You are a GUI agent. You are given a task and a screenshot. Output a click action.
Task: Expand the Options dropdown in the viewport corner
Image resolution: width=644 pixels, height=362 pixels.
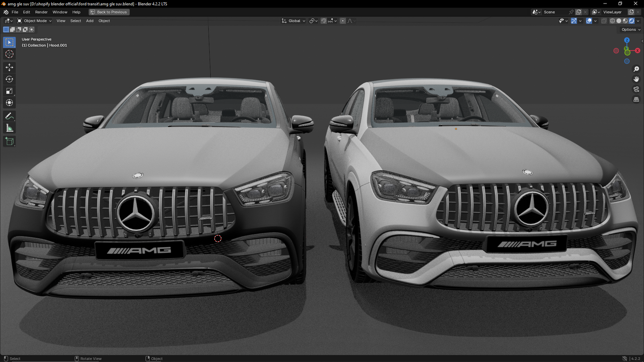(x=629, y=29)
